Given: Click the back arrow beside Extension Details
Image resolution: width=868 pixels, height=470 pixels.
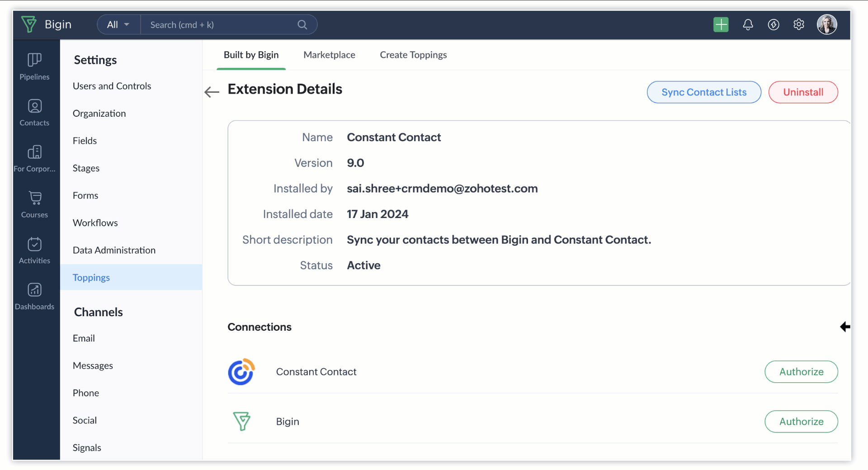Looking at the screenshot, I should click(212, 92).
